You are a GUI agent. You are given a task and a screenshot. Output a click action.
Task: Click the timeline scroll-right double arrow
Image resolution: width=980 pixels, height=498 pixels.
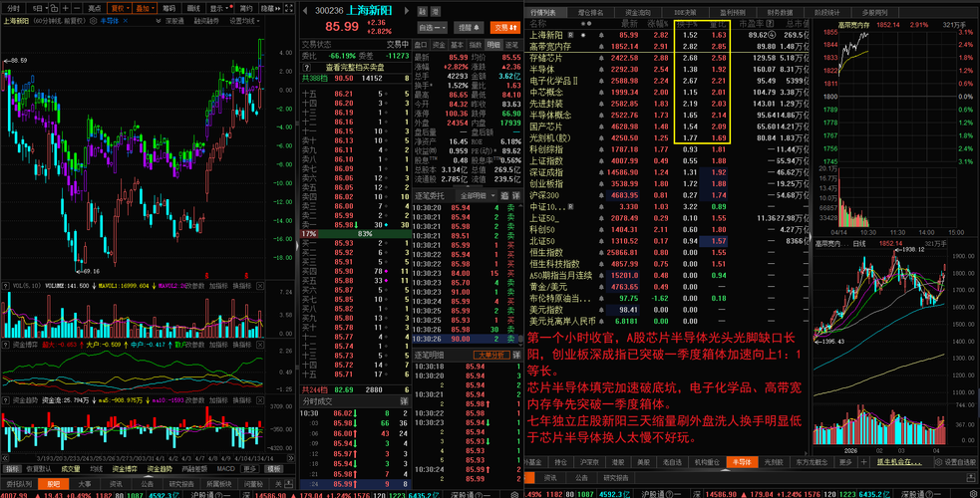[x=291, y=458]
